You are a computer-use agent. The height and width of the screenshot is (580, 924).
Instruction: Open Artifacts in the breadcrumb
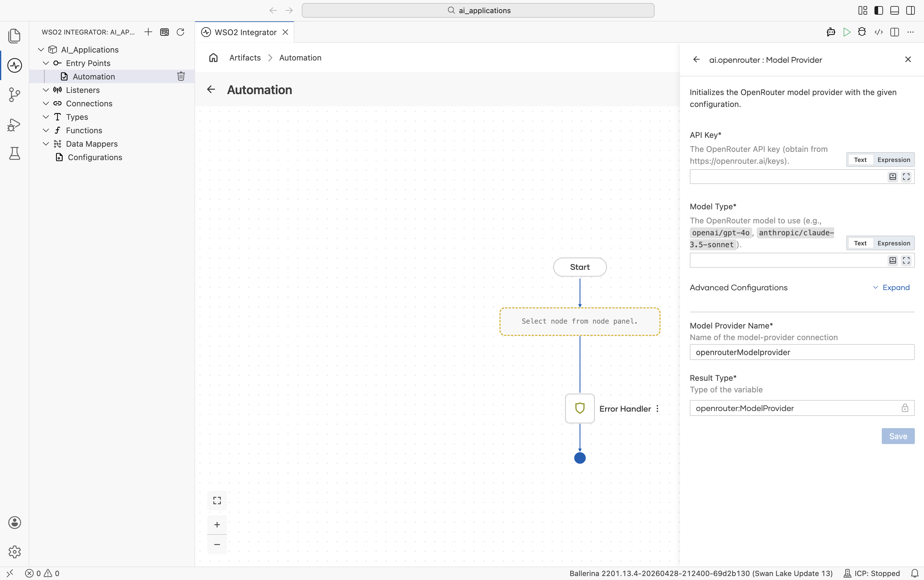click(245, 57)
